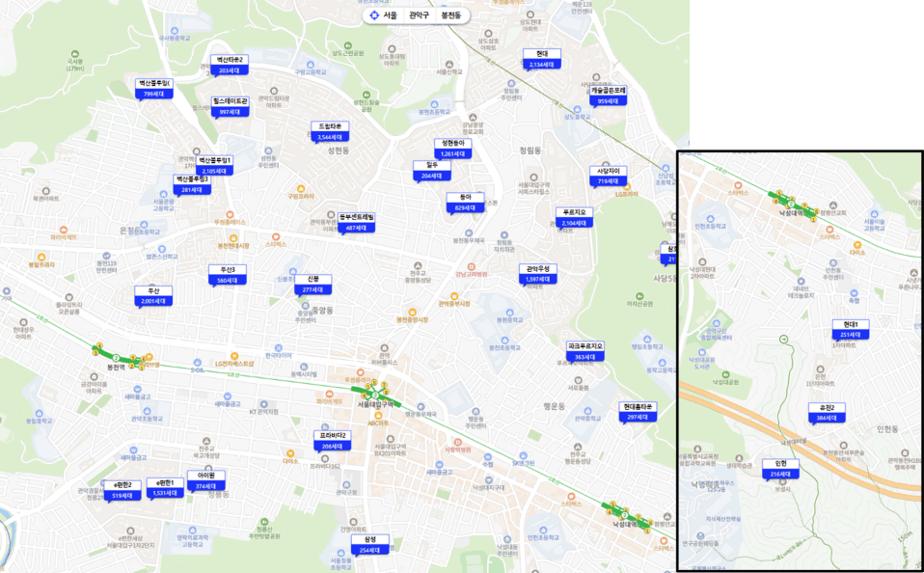Click the 서울대입구역 line 2 station icon

click(375, 395)
